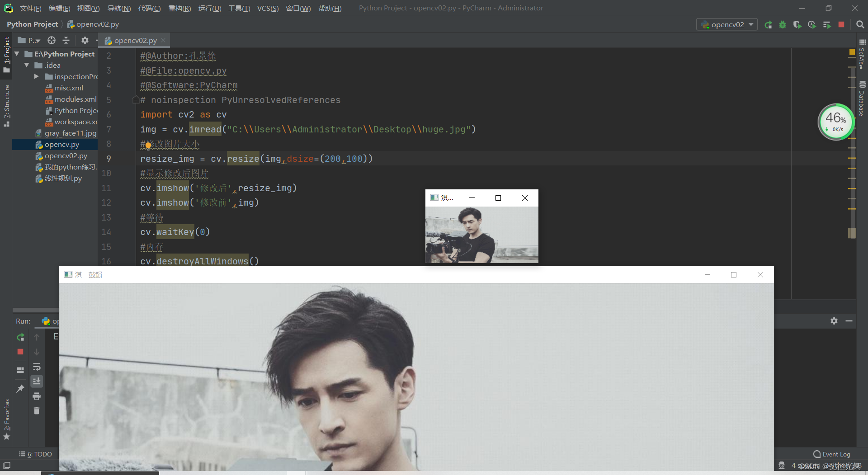The height and width of the screenshot is (475, 868).
Task: Click the 46% network monitor widget
Action: [x=835, y=122]
